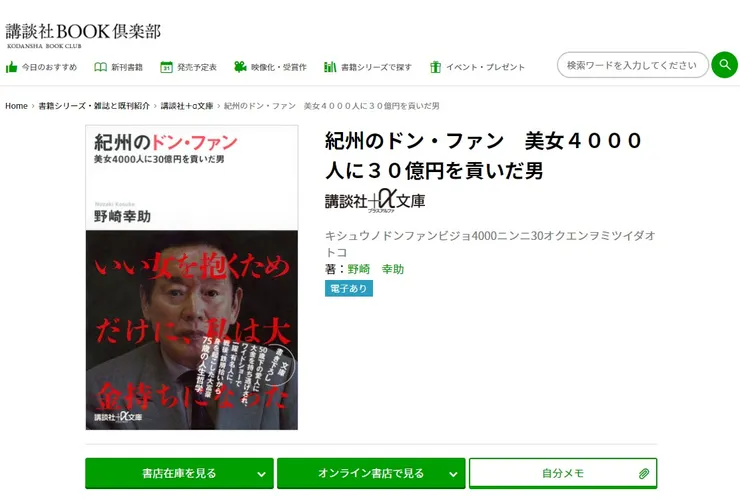Viewport: 740px width, 500px height.
Task: Click the bookshelf icon for 書籍シリーズで探す
Action: pos(330,67)
